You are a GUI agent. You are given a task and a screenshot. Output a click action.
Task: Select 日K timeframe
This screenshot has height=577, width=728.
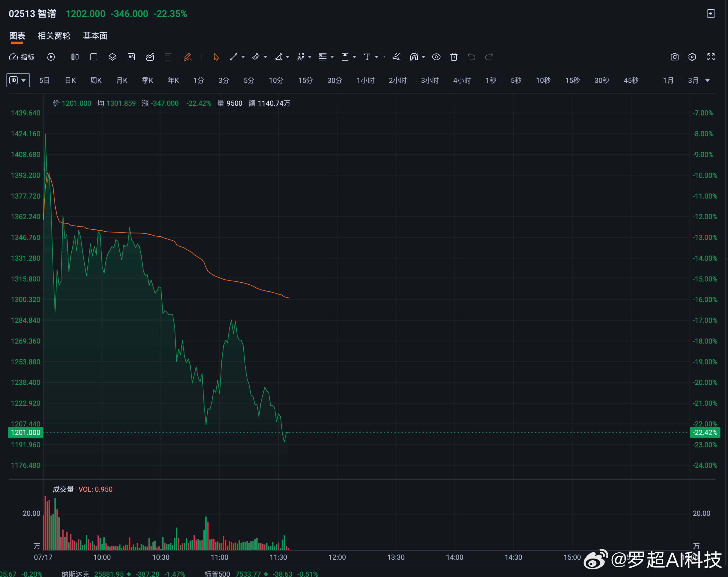point(70,81)
